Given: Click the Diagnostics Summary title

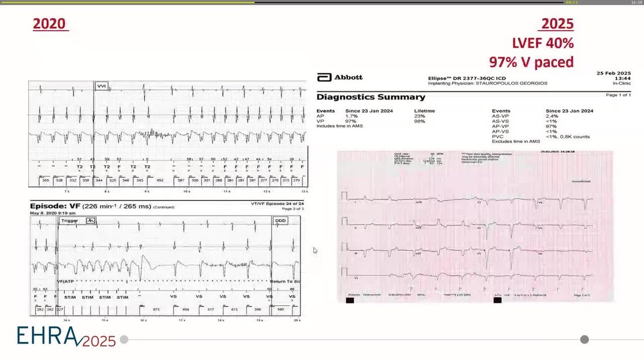Looking at the screenshot, I should pyautogui.click(x=370, y=97).
